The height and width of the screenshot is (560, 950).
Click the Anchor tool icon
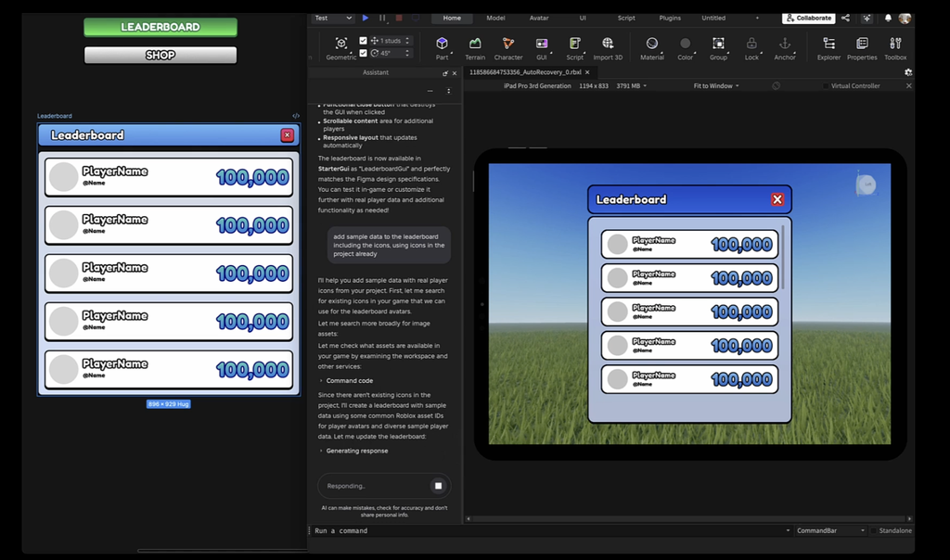point(785,44)
